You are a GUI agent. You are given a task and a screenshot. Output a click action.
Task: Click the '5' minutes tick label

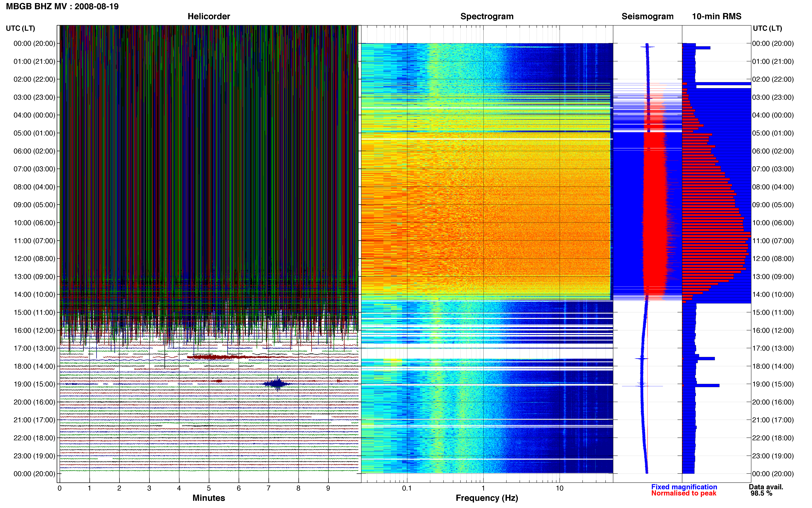point(209,488)
